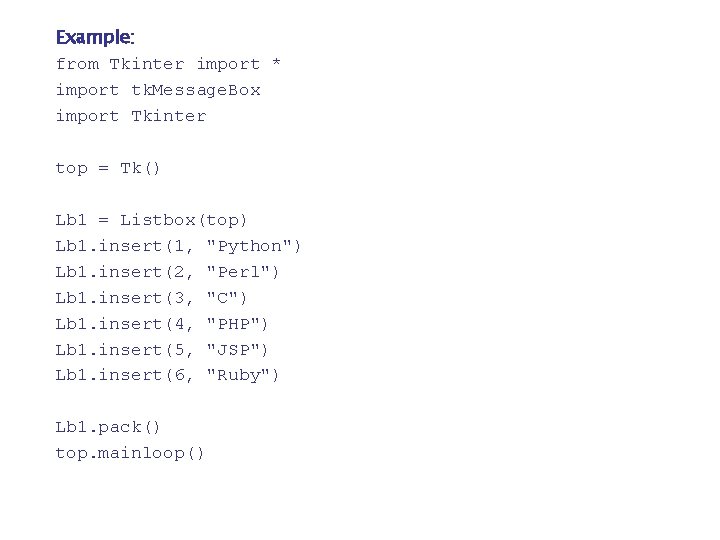Click "Lb1.insert(6," at the Ruby line start
The image size is (720, 540).
125,376
